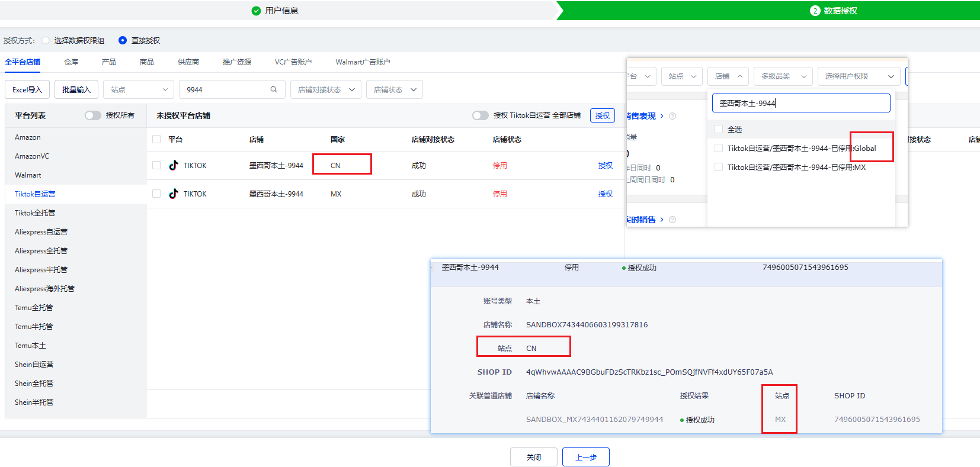Click the 授权 link in the MX row
The height and width of the screenshot is (467, 980).
tap(606, 194)
